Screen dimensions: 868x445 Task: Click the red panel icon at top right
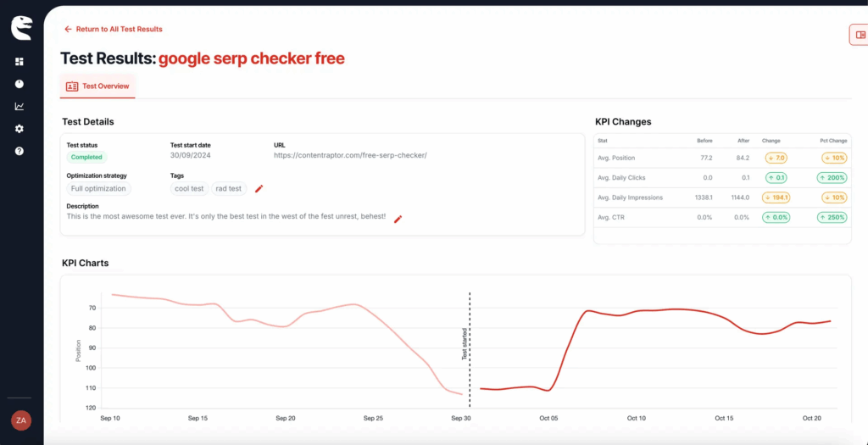860,35
